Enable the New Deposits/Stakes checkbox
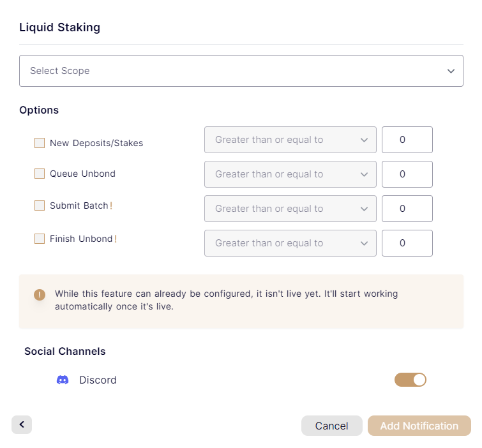Image resolution: width=482 pixels, height=448 pixels. pyautogui.click(x=40, y=143)
